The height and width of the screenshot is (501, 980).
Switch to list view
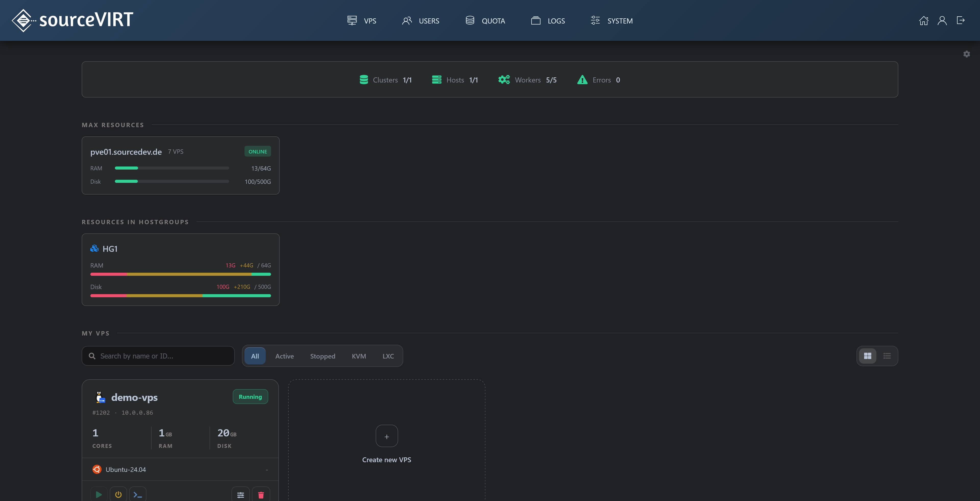click(887, 356)
